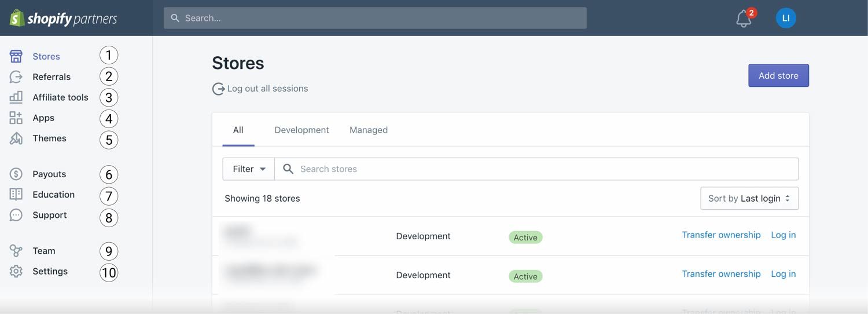
Task: Click Development type in second store row
Action: click(x=423, y=275)
